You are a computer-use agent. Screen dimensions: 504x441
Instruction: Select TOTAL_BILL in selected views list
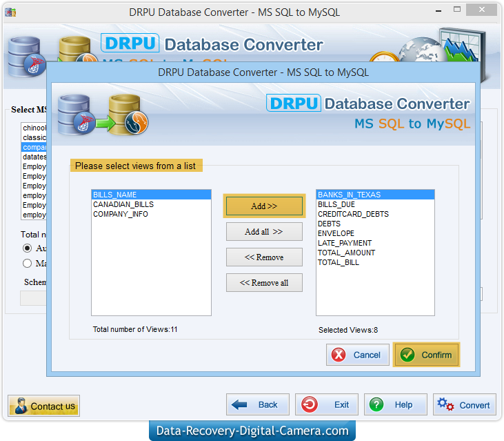tap(376, 262)
